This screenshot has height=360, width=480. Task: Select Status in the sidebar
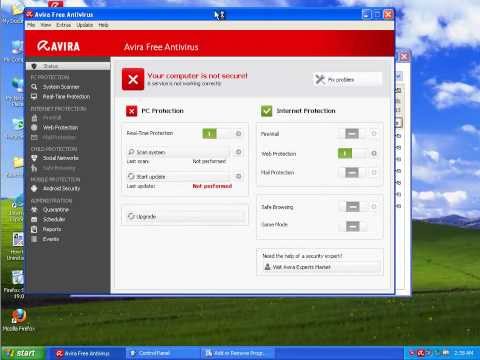point(68,66)
